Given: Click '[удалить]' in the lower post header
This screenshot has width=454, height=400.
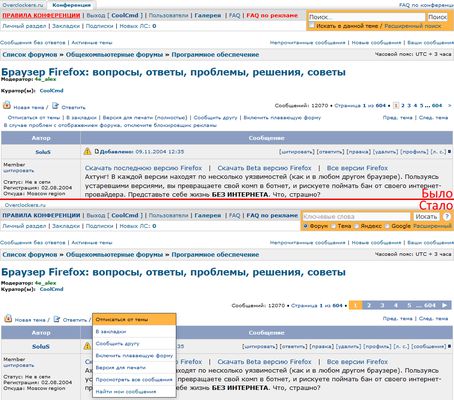Looking at the screenshot, I should point(348,347).
